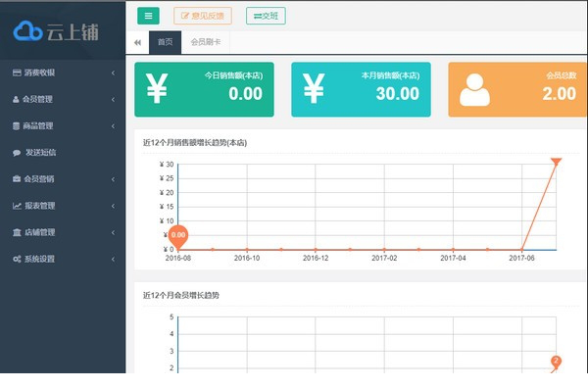The width and height of the screenshot is (588, 388).
Task: Click the credit card icon beside 消费收银
Action: pyautogui.click(x=17, y=73)
